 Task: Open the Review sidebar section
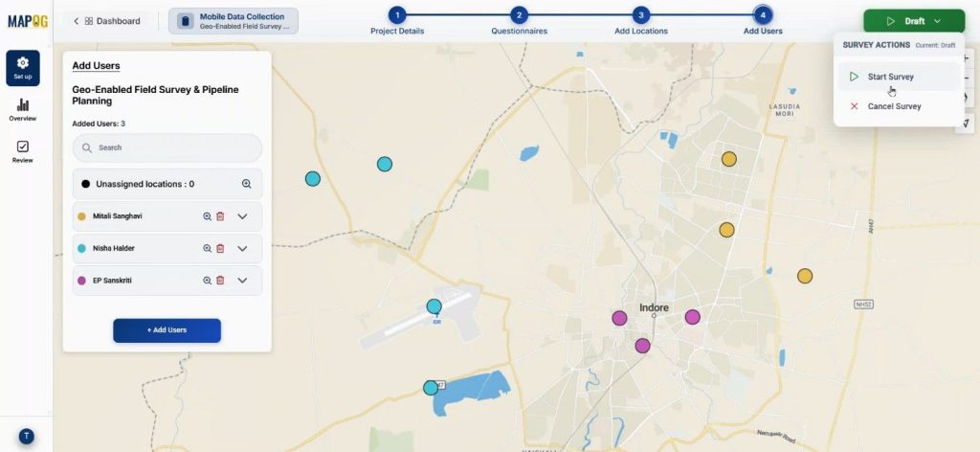click(22, 151)
